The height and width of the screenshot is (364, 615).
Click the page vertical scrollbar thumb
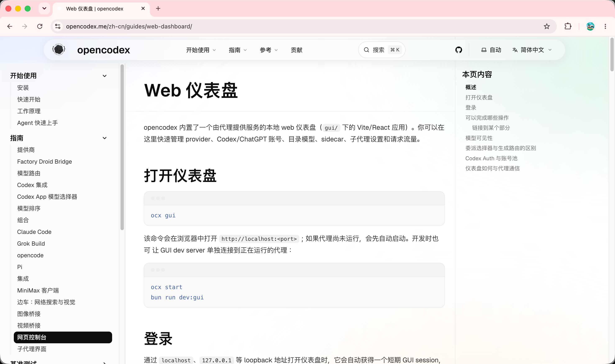coord(612,54)
